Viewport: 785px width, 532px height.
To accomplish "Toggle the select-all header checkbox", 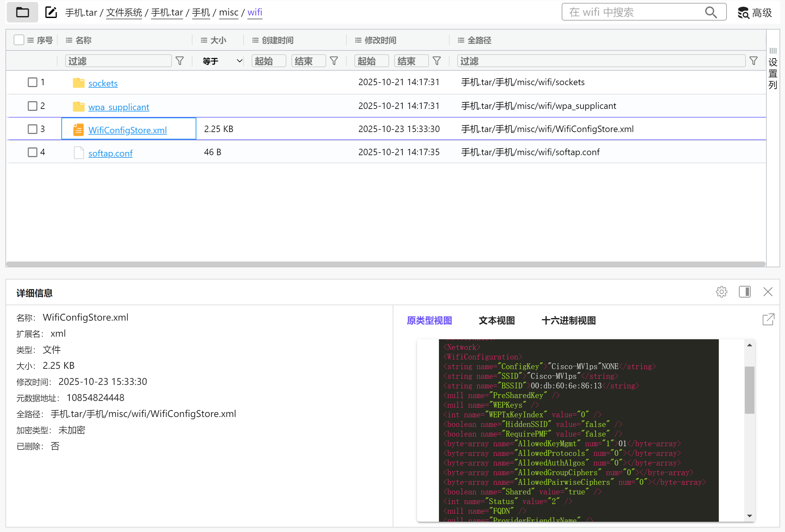I will [19, 40].
